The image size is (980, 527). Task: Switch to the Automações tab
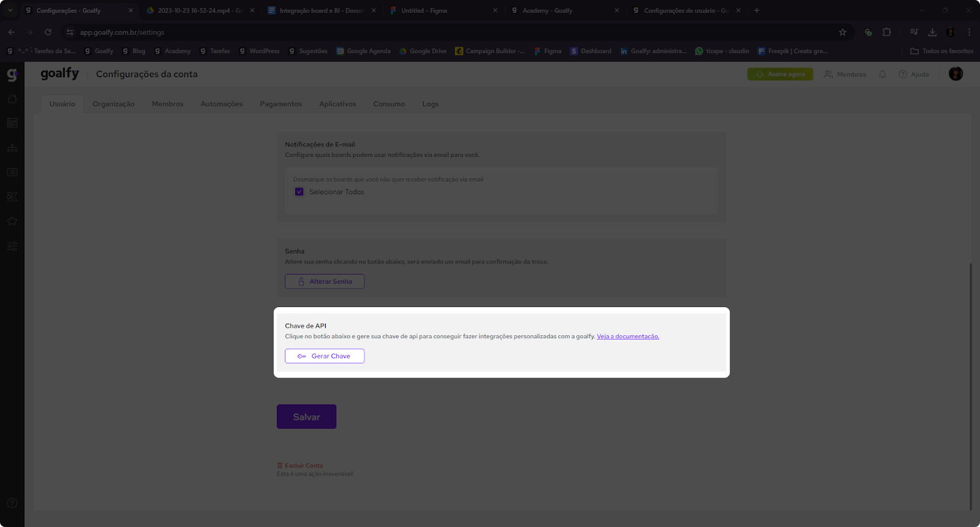pyautogui.click(x=222, y=104)
